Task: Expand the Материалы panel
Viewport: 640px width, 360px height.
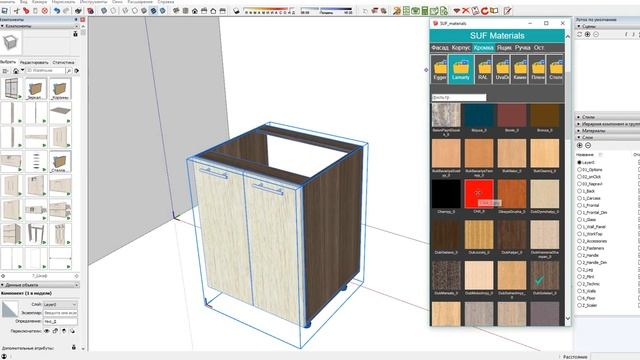Action: (x=607, y=131)
